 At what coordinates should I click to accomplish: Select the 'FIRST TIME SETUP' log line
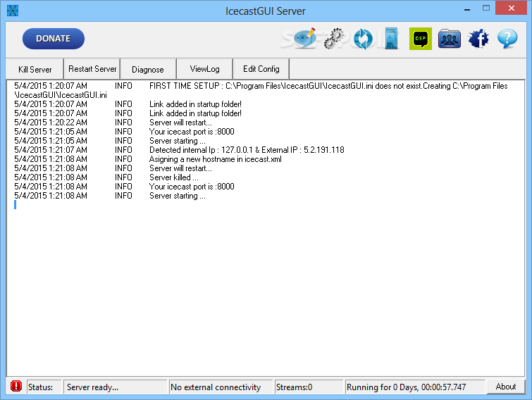click(261, 91)
